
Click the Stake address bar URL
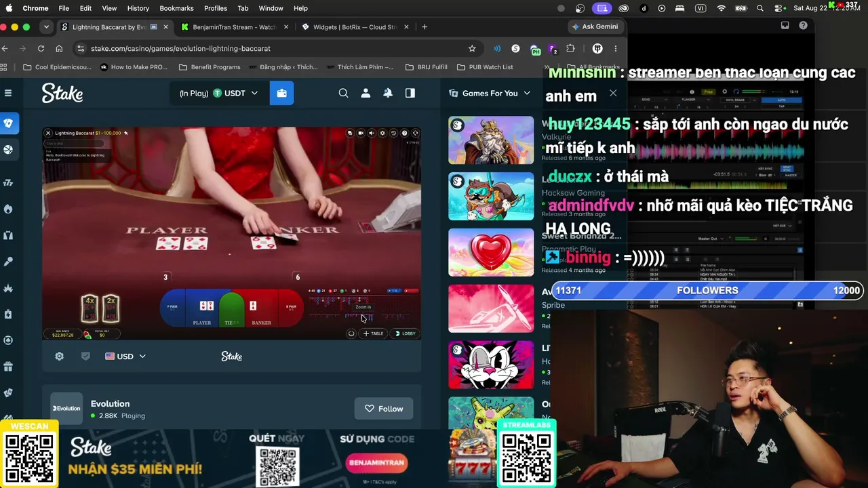[x=180, y=48]
